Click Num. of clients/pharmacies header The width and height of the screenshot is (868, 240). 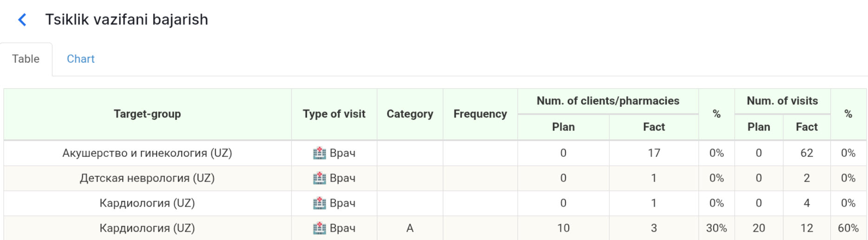click(607, 101)
